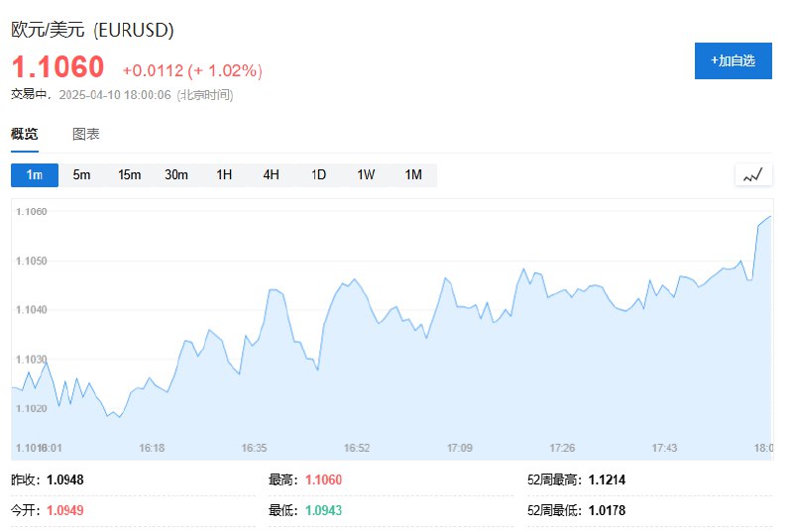Set chart to 1D interval
The width and height of the screenshot is (793, 532).
(x=318, y=174)
